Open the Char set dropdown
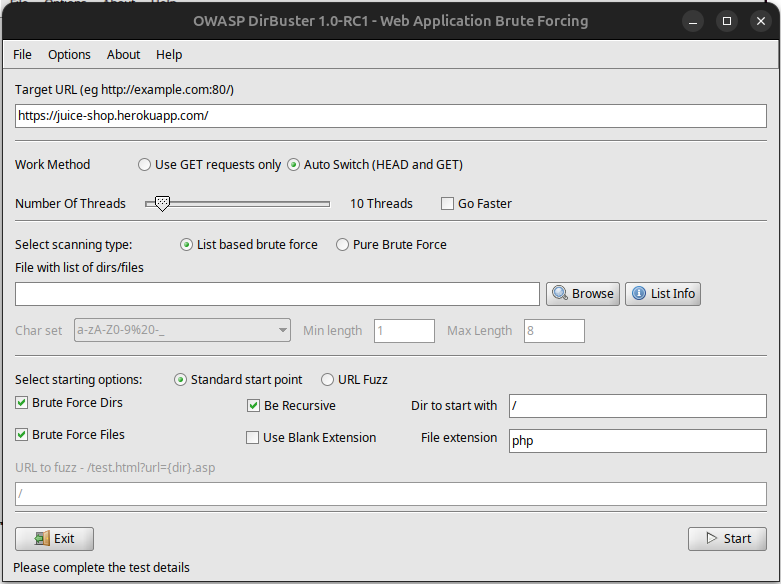The image size is (781, 584). click(182, 330)
